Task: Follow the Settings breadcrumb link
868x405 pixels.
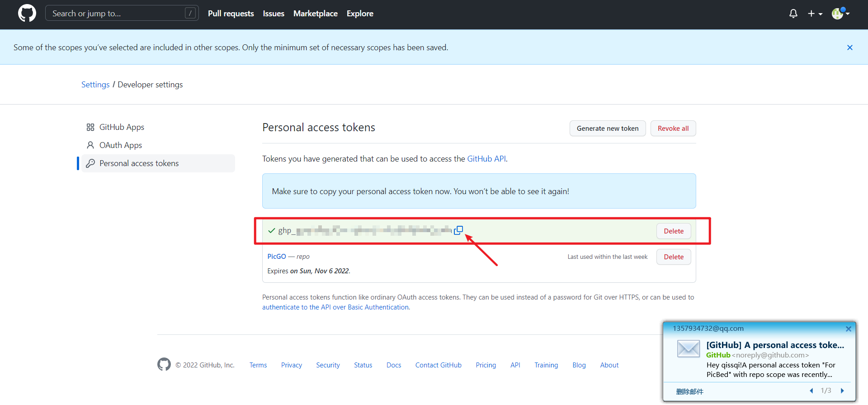Action: [x=95, y=85]
